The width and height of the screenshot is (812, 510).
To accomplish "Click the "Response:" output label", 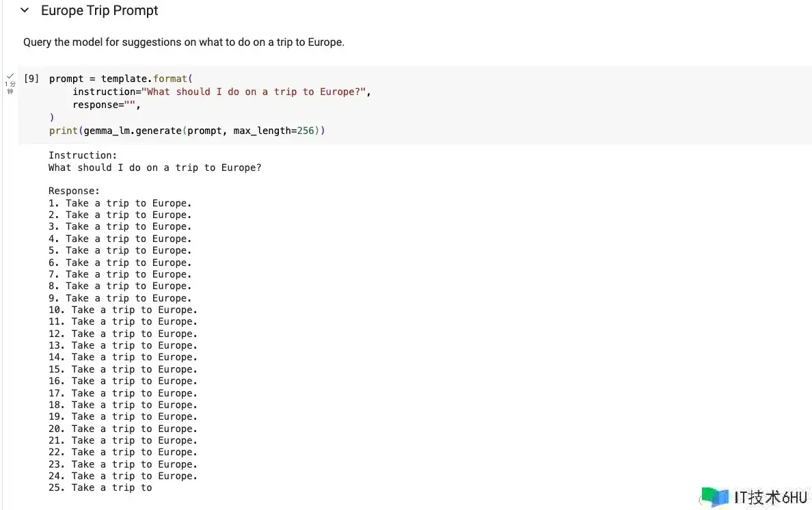I will [x=74, y=191].
